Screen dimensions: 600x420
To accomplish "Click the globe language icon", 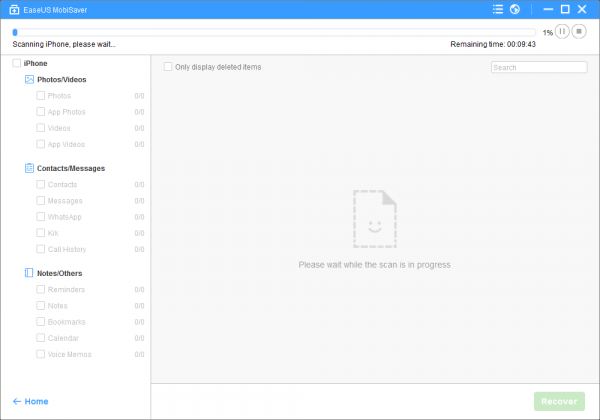I will 515,9.
